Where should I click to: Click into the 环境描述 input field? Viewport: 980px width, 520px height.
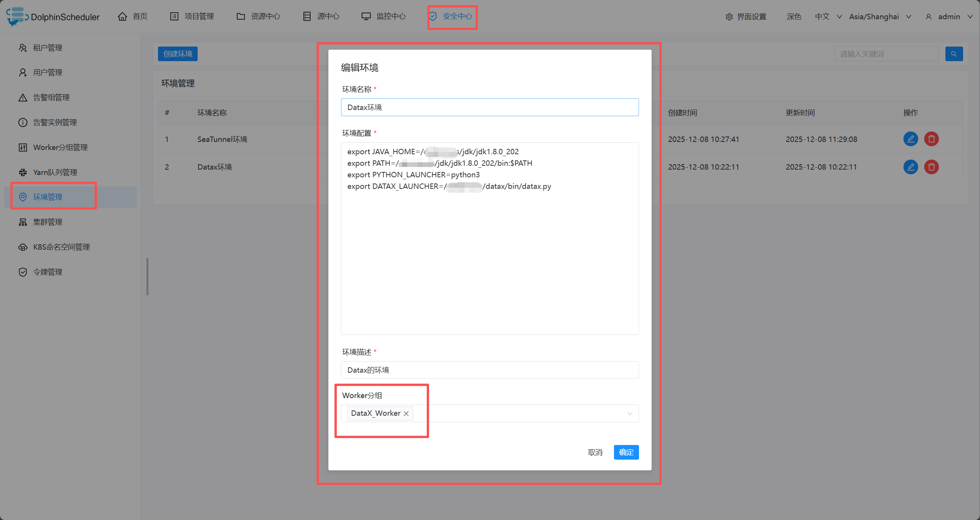point(489,370)
